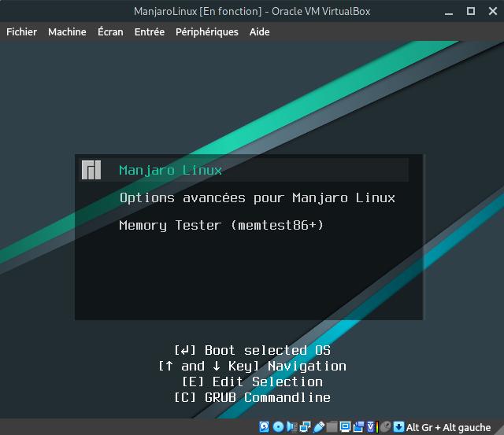Click the Edit Selection hint text
The height and width of the screenshot is (435, 504).
[x=252, y=382]
